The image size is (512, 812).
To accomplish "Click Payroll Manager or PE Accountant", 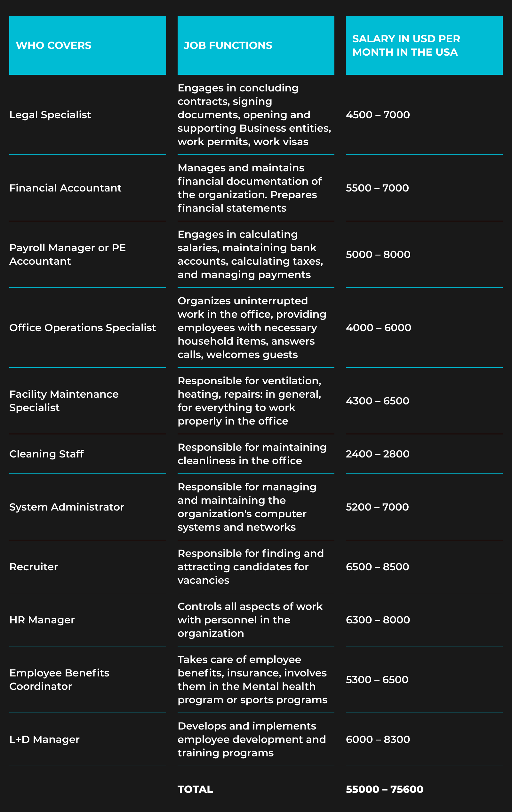I will [x=67, y=254].
